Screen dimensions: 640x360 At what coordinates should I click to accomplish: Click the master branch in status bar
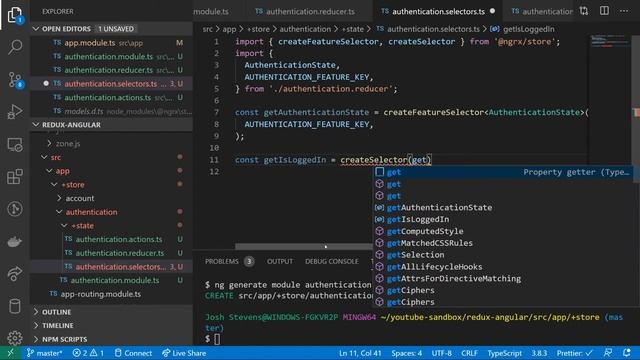pos(44,353)
